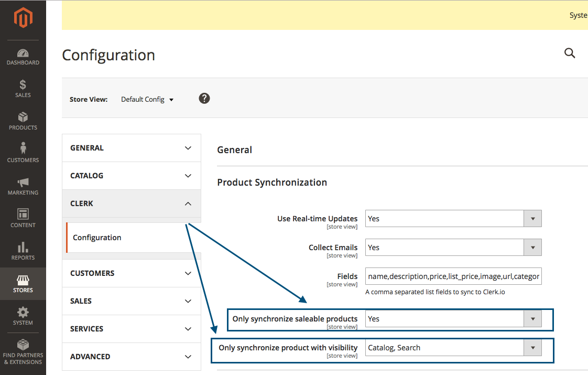Click the search magnifier icon
This screenshot has width=588, height=375.
click(570, 53)
